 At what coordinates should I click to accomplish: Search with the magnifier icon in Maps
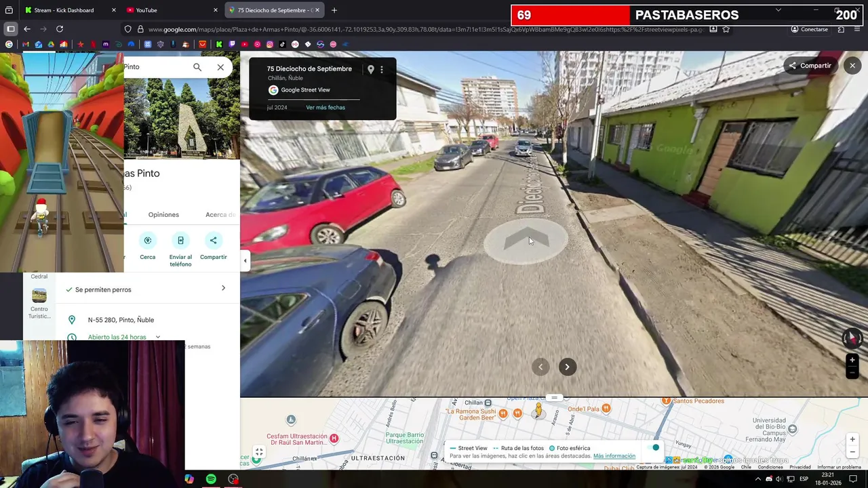tap(197, 67)
